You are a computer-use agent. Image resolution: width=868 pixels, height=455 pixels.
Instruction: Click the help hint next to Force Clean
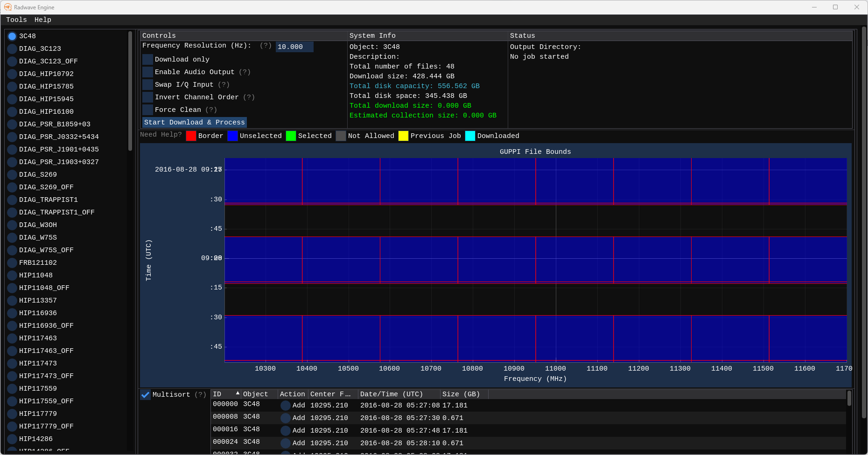(x=211, y=110)
